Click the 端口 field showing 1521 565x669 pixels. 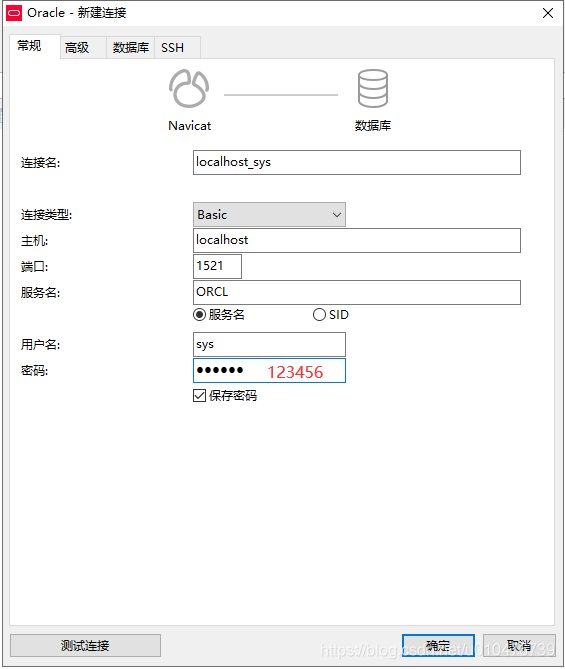[x=217, y=267]
